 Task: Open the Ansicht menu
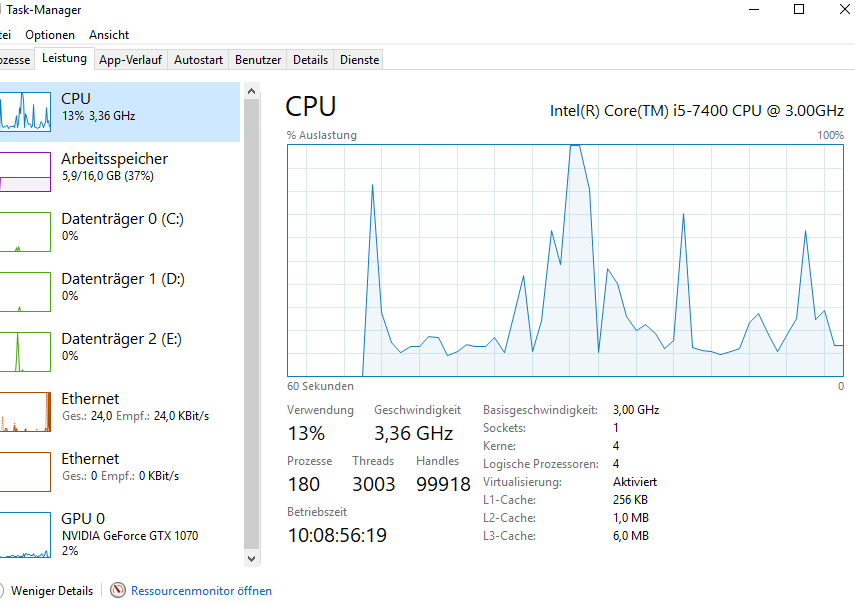109,35
